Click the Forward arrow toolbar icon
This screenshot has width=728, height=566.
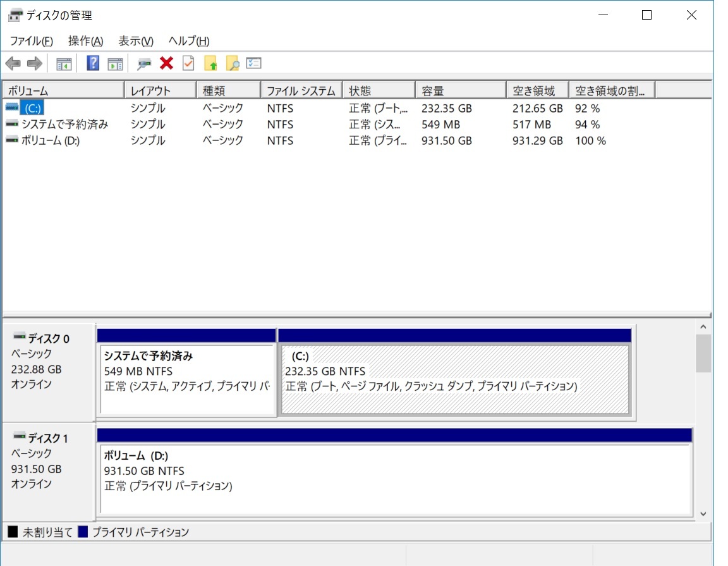(34, 63)
